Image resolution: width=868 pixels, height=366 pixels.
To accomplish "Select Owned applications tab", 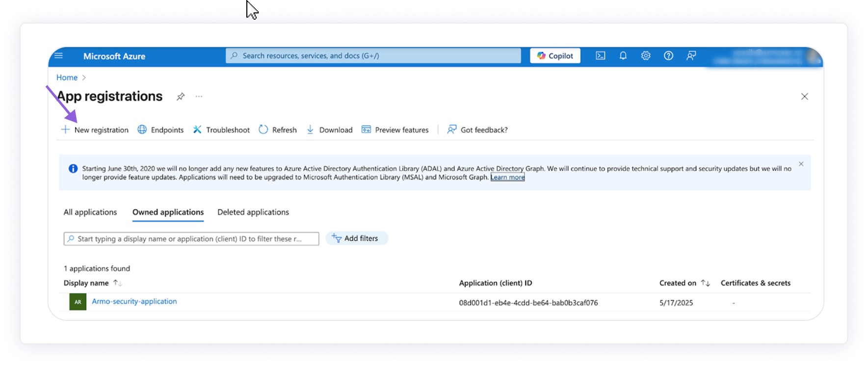I will (168, 212).
